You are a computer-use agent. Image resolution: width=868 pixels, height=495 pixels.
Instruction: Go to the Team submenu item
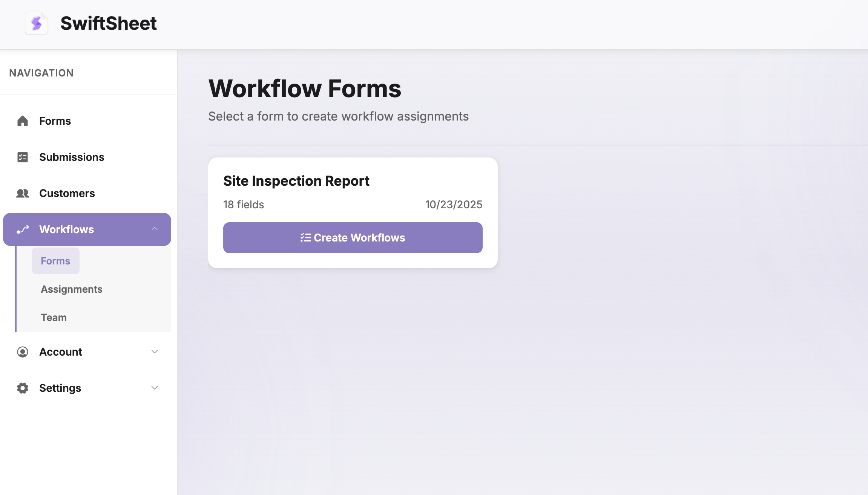click(53, 317)
